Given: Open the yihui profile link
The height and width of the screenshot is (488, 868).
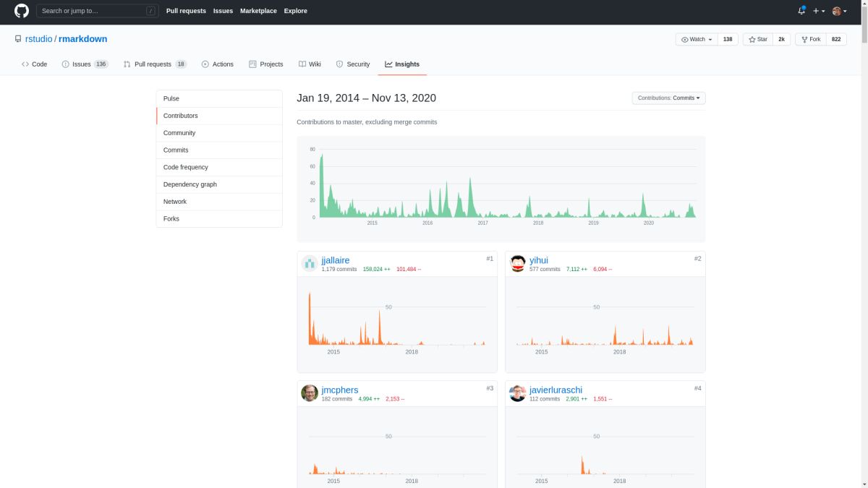Looking at the screenshot, I should point(539,260).
